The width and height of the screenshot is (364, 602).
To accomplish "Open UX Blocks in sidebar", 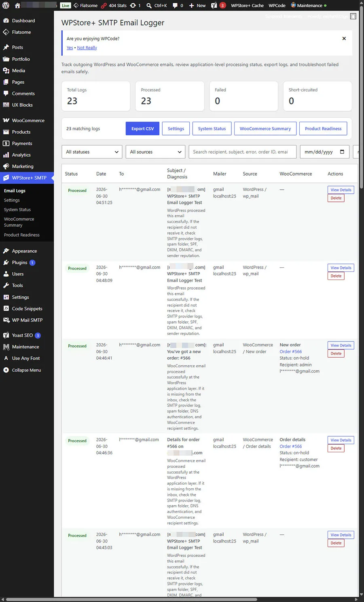I will tap(22, 105).
